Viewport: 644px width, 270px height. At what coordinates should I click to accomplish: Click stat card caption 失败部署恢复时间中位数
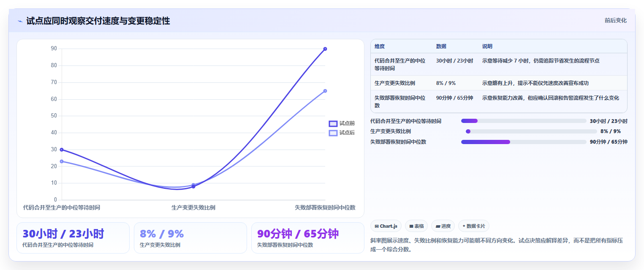[x=285, y=245]
